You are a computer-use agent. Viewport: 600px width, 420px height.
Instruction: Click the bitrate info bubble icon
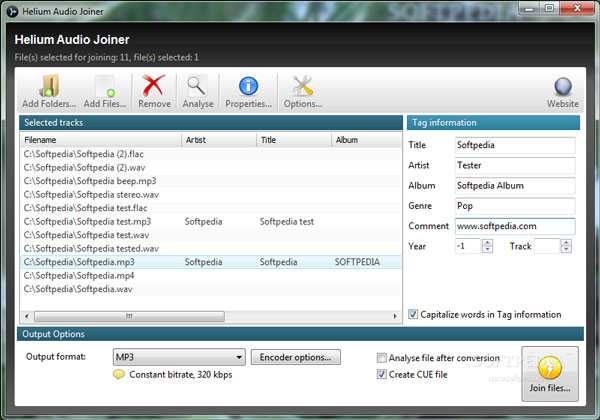[119, 374]
